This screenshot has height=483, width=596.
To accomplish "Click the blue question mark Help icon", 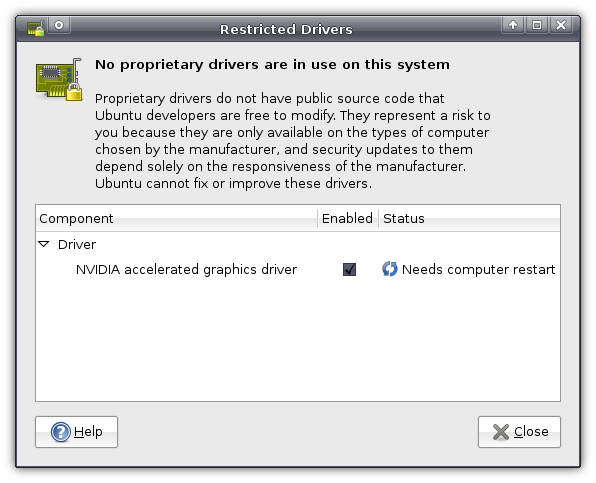I will tap(61, 432).
